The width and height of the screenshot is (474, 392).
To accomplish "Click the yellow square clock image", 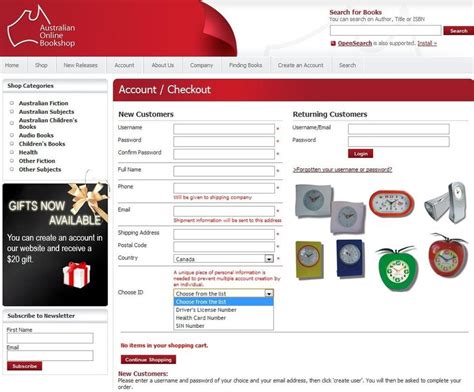I will click(x=309, y=259).
